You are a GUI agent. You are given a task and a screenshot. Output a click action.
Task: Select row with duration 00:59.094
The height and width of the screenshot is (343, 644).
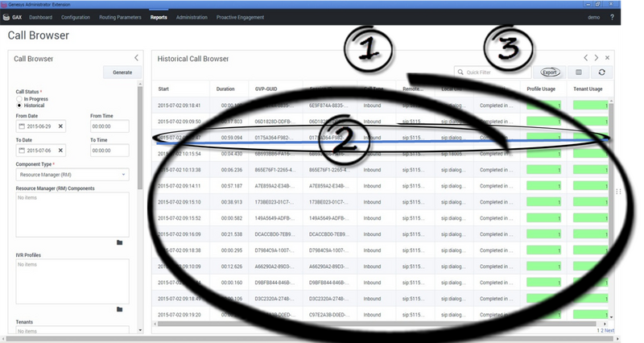(380, 138)
